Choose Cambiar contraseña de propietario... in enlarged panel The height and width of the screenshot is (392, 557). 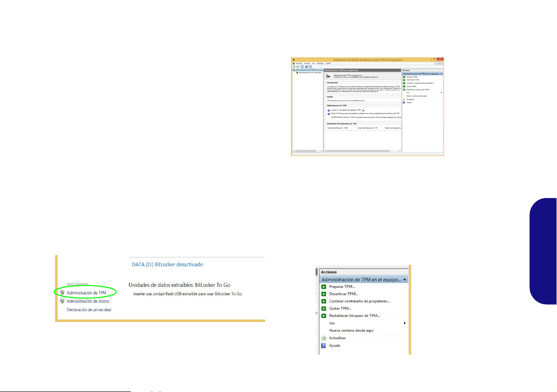(x=360, y=301)
